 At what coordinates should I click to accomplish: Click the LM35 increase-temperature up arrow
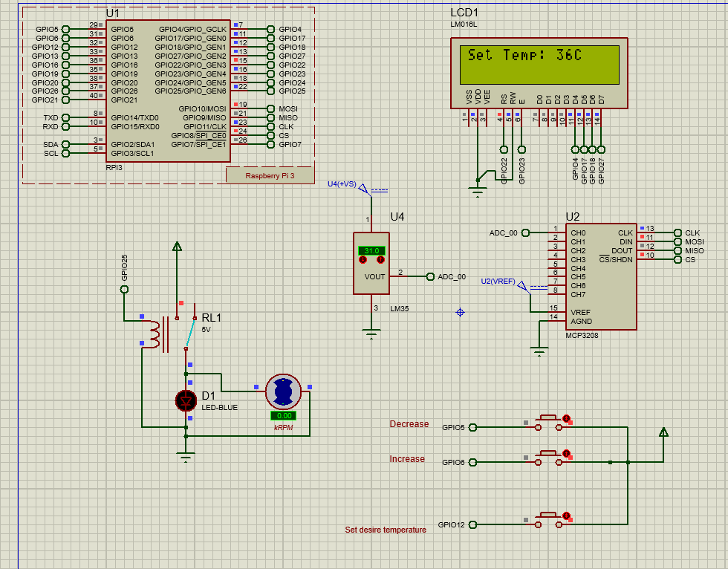coord(380,259)
